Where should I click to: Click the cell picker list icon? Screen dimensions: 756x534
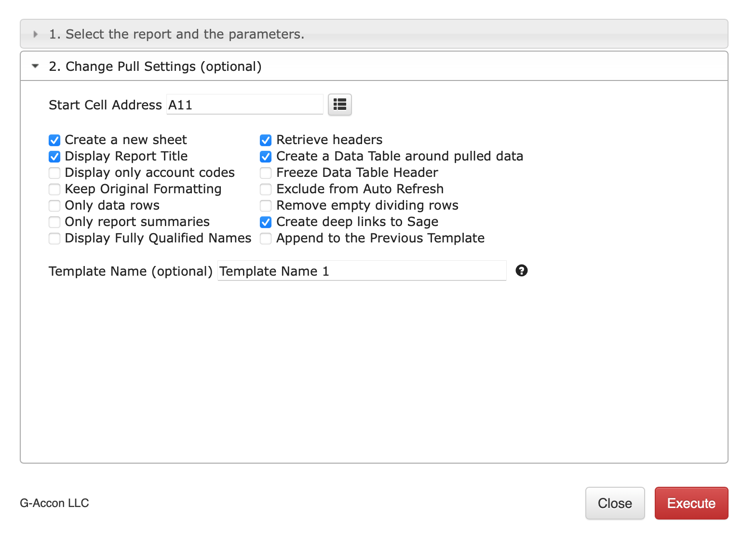tap(340, 105)
